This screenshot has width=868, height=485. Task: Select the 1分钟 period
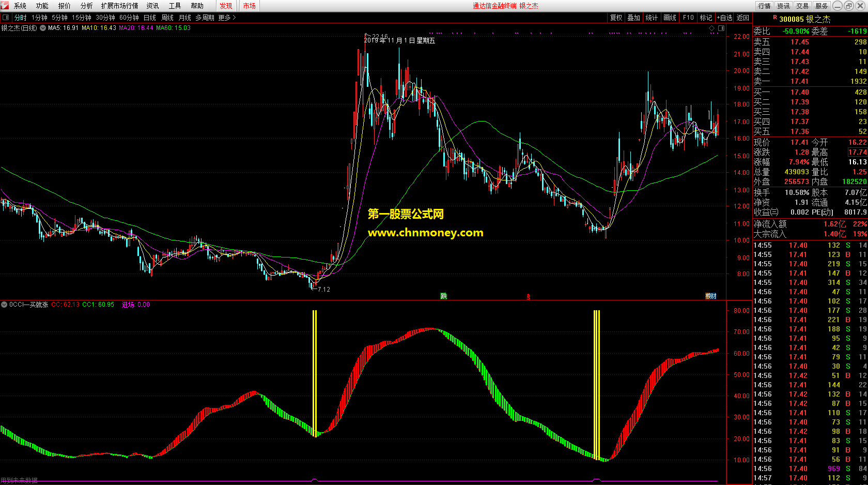click(39, 18)
